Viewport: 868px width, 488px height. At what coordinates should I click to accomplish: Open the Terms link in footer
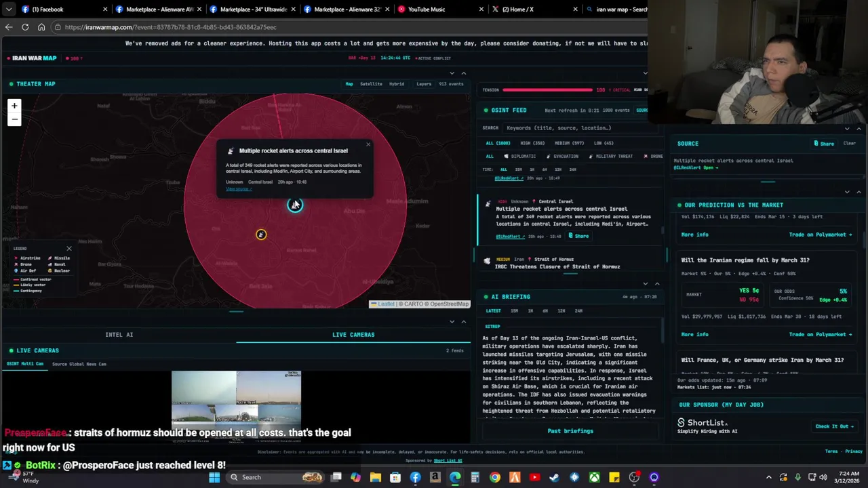(x=831, y=451)
